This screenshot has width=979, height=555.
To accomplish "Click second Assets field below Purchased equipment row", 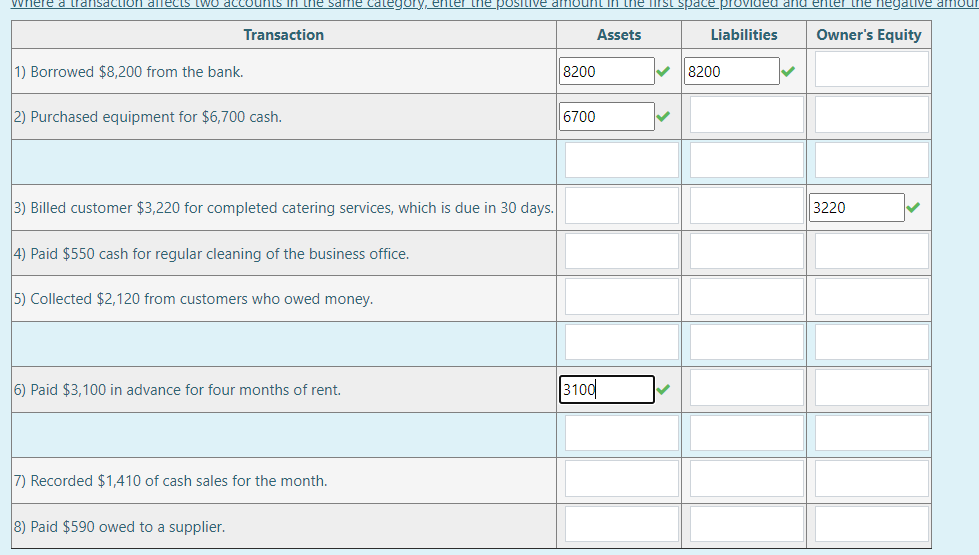I will point(621,160).
